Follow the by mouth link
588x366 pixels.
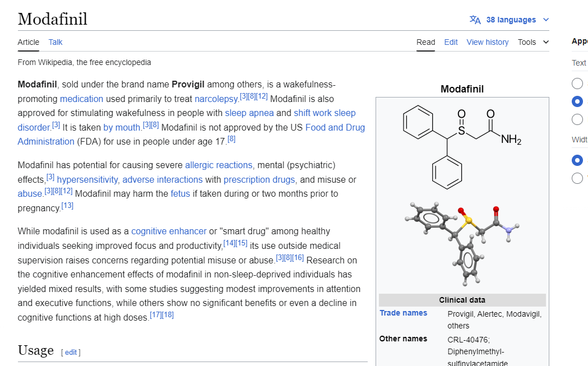(x=122, y=127)
